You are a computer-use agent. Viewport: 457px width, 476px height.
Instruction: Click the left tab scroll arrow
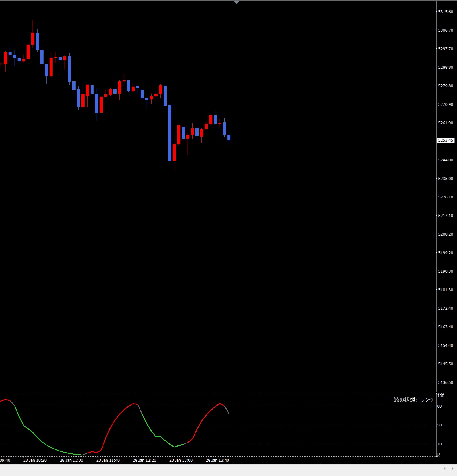(x=444, y=469)
